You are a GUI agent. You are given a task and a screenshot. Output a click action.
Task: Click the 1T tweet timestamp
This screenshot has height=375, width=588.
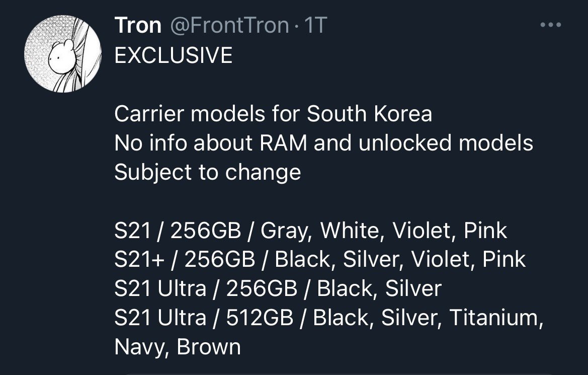tap(315, 26)
